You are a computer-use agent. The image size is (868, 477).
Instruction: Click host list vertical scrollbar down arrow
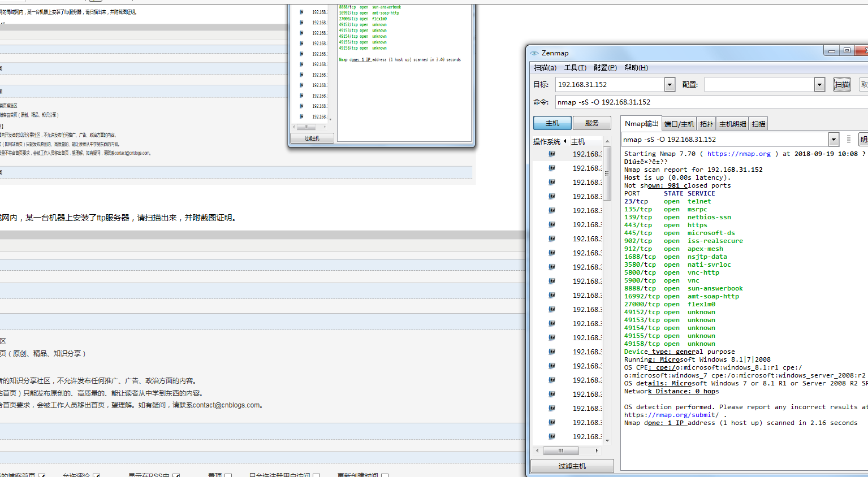pos(607,440)
